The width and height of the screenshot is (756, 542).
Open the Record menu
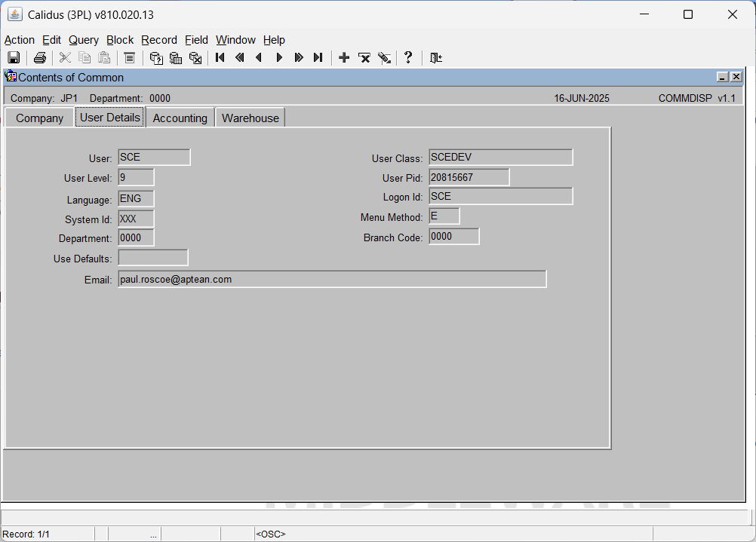point(159,40)
